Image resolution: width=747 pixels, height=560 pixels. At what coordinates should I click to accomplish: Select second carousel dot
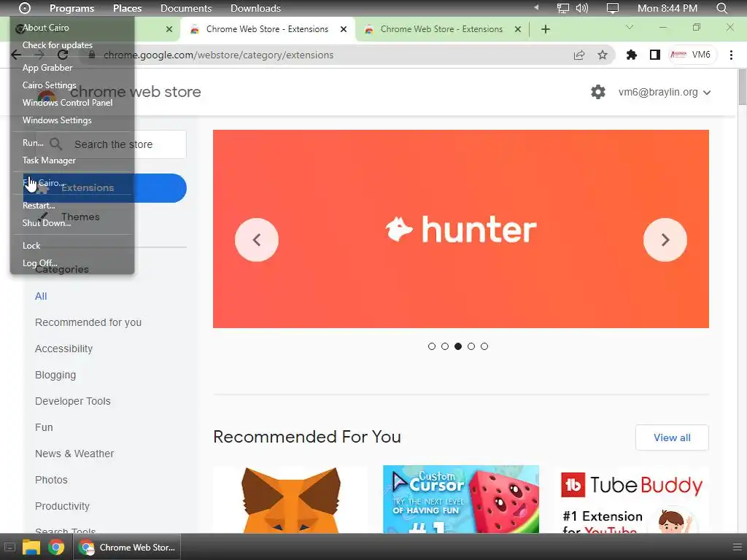coord(445,346)
